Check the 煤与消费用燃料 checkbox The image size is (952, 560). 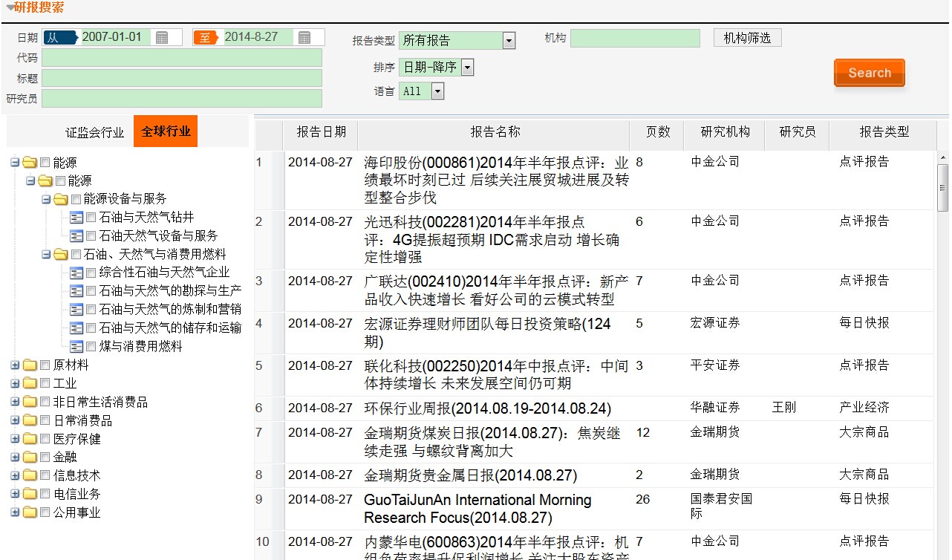coord(91,347)
